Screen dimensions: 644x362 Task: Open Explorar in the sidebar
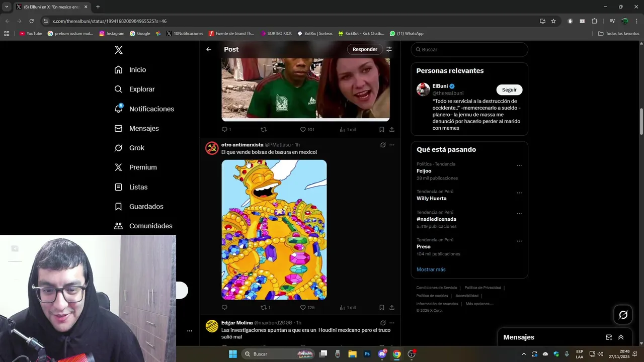(134, 89)
